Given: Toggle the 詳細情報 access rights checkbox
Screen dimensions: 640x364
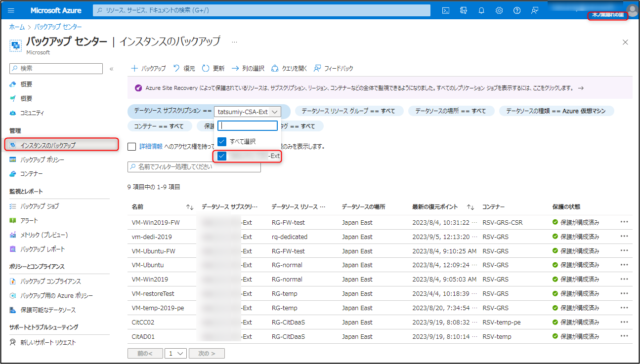Looking at the screenshot, I should pyautogui.click(x=131, y=146).
